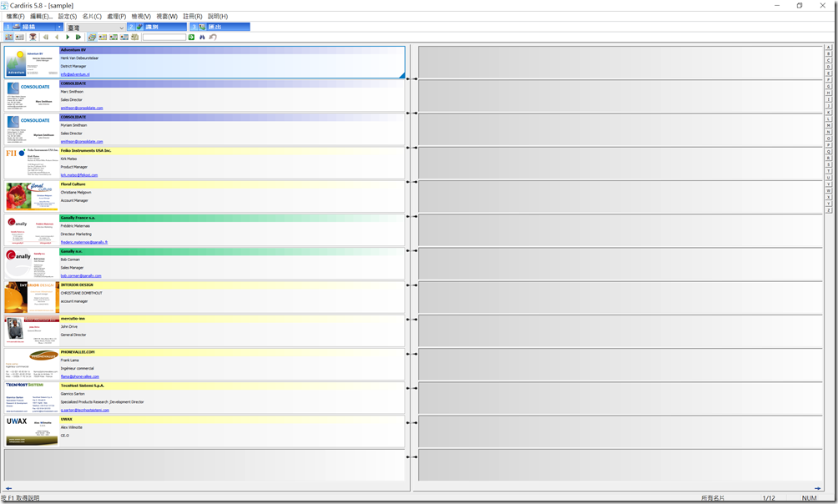
Task: Jump to letter G index tab
Action: tap(829, 86)
